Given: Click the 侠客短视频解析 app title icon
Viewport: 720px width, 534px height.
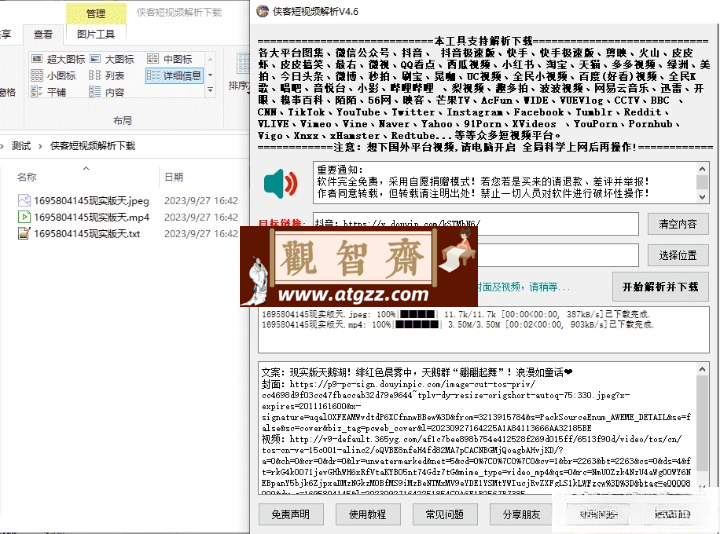Looking at the screenshot, I should pyautogui.click(x=262, y=11).
